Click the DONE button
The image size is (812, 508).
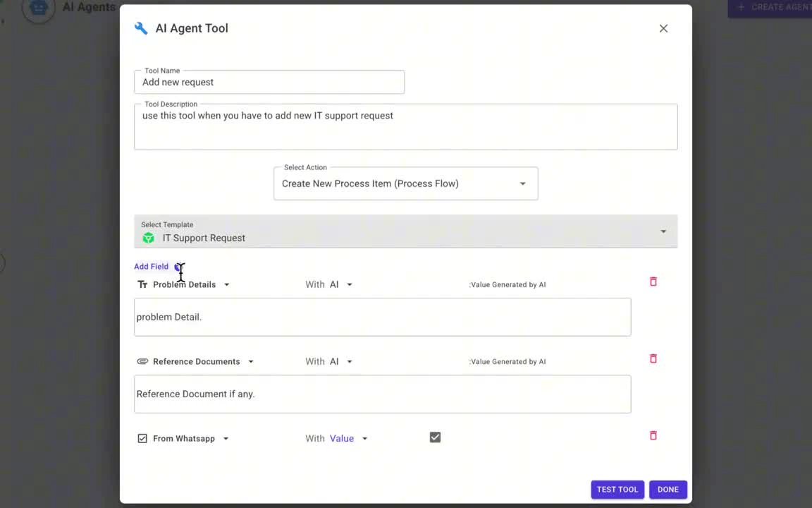pos(668,490)
